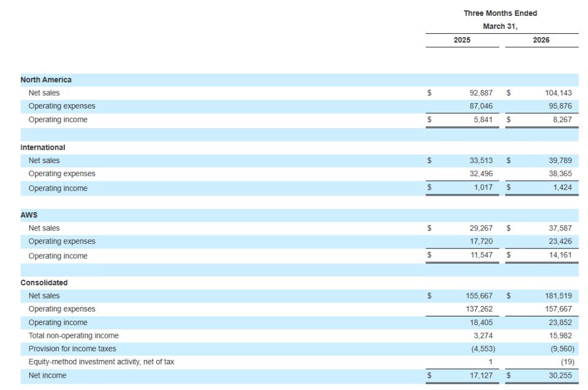The height and width of the screenshot is (390, 588).
Task: Click Net sales label under North America
Action: (44, 93)
